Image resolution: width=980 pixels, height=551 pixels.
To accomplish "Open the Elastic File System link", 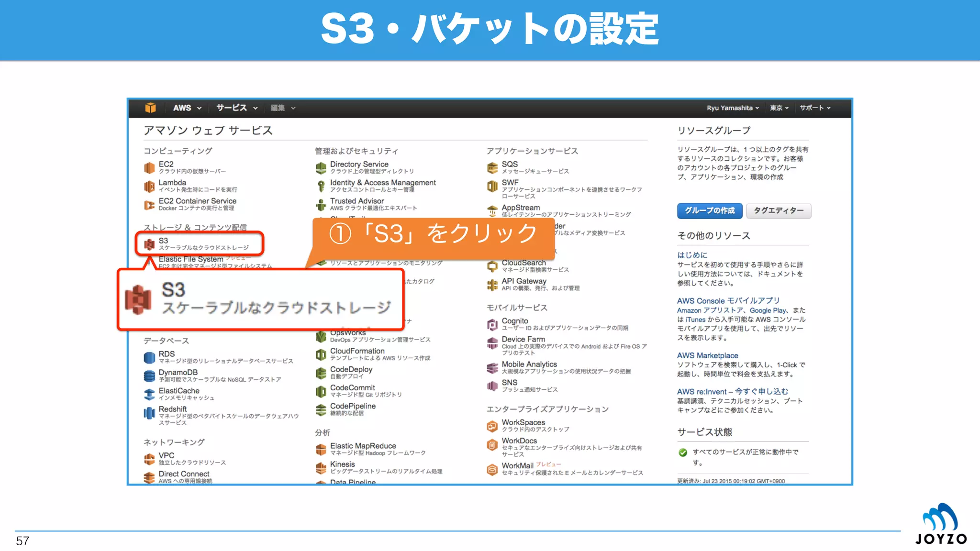I will tap(191, 259).
